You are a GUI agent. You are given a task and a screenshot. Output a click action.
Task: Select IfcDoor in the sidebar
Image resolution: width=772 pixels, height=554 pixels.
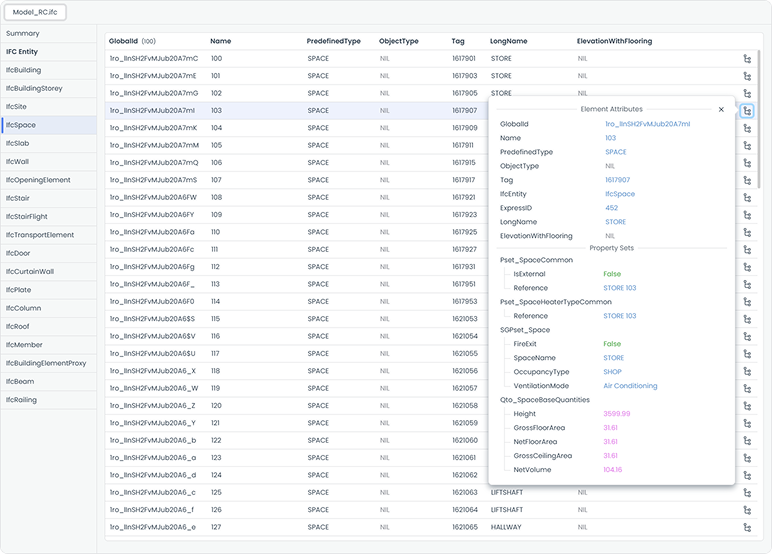(19, 253)
